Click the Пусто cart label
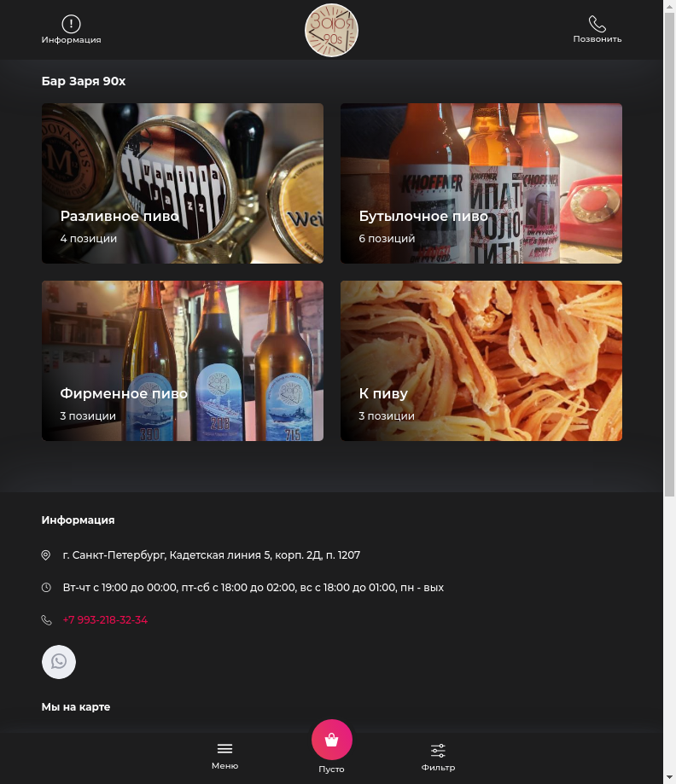This screenshot has width=676, height=784. pos(331,769)
